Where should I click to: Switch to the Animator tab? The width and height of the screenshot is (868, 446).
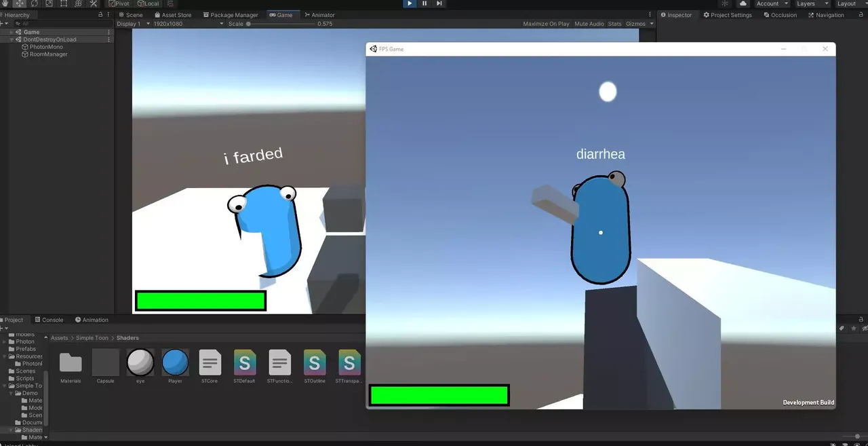tap(319, 15)
